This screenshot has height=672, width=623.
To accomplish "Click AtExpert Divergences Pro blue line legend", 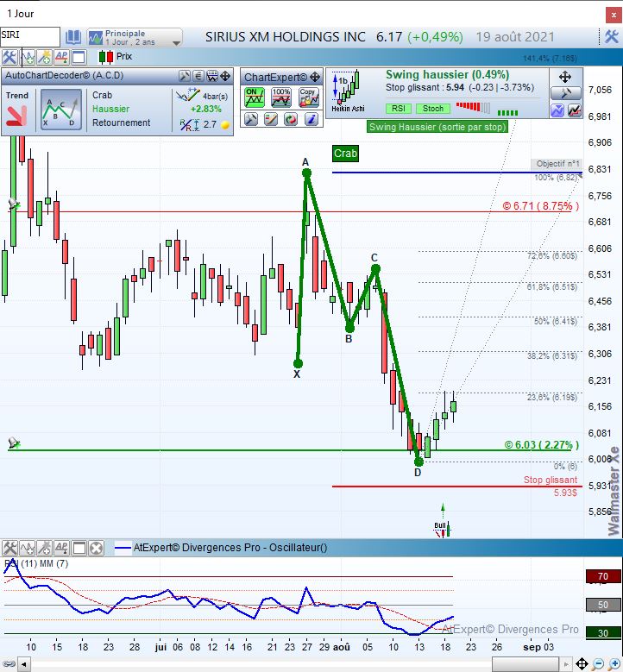I will pyautogui.click(x=123, y=548).
